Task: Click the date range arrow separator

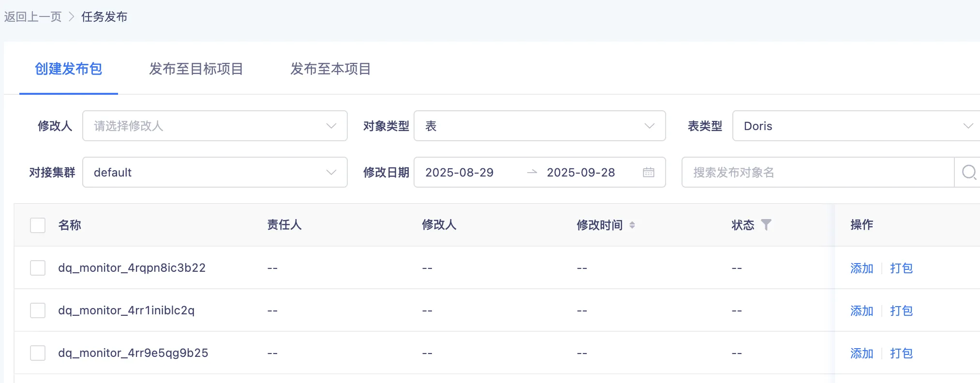Action: [532, 172]
